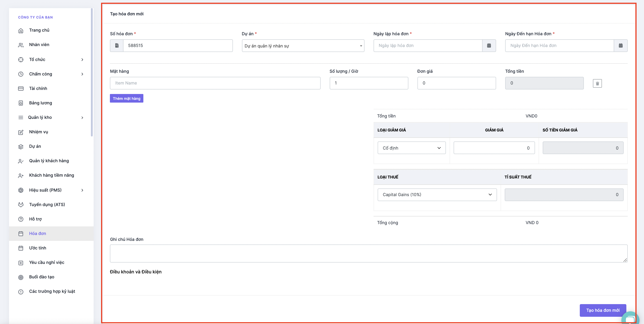This screenshot has height=324, width=644.
Task: Open Tuyển dụng (ATS) menu item
Action: [x=51, y=205]
